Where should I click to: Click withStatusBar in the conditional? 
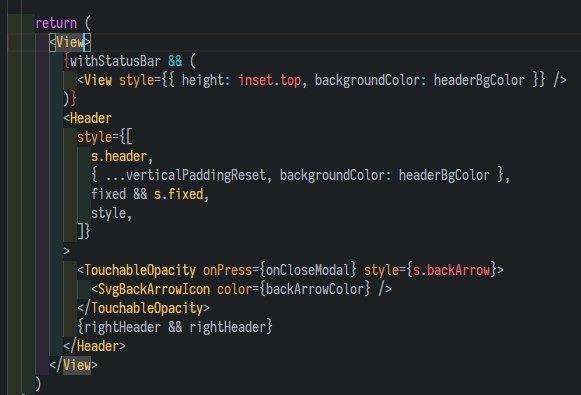(x=115, y=61)
